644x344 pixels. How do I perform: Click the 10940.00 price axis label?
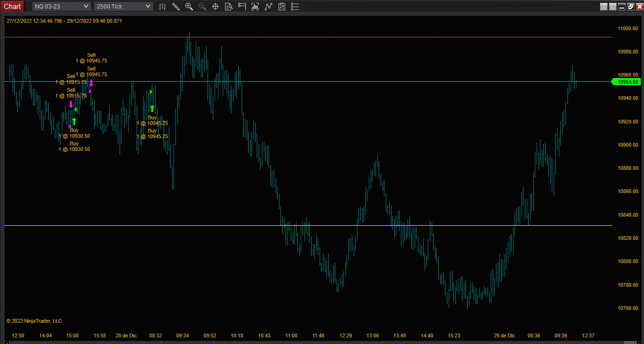click(628, 98)
